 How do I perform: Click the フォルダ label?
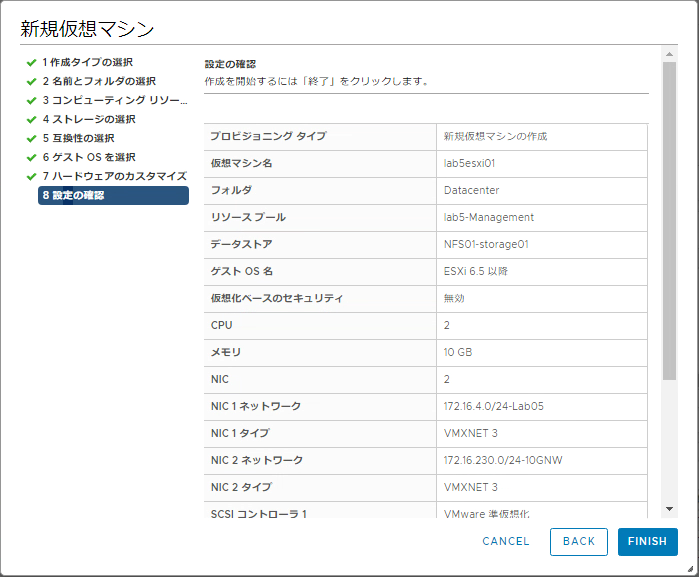[231, 190]
